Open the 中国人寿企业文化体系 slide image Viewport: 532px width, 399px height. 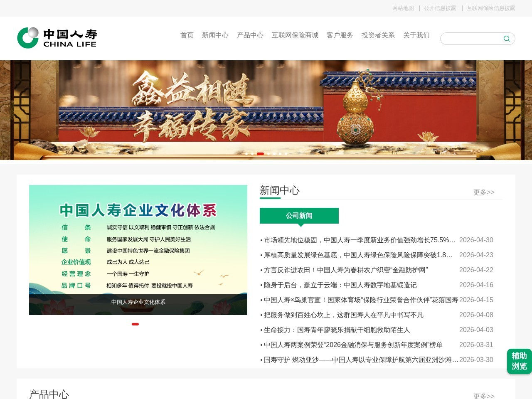tap(138, 250)
